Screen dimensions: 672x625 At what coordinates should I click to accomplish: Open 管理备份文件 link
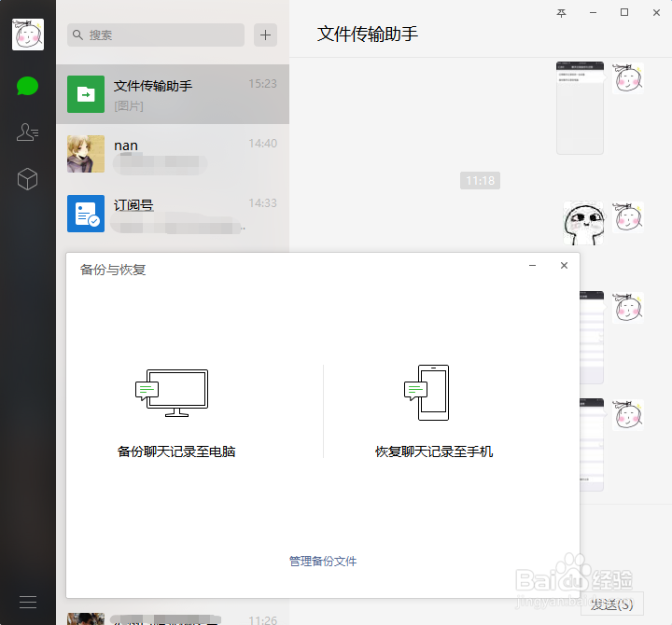[x=323, y=562]
